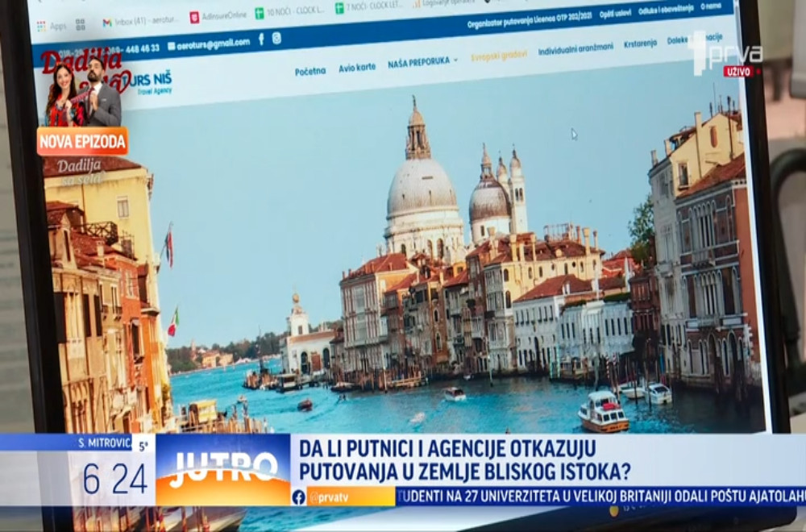The width and height of the screenshot is (806, 532).
Task: Select the highlighted Evropski gradovi menu item
Action: tap(501, 56)
